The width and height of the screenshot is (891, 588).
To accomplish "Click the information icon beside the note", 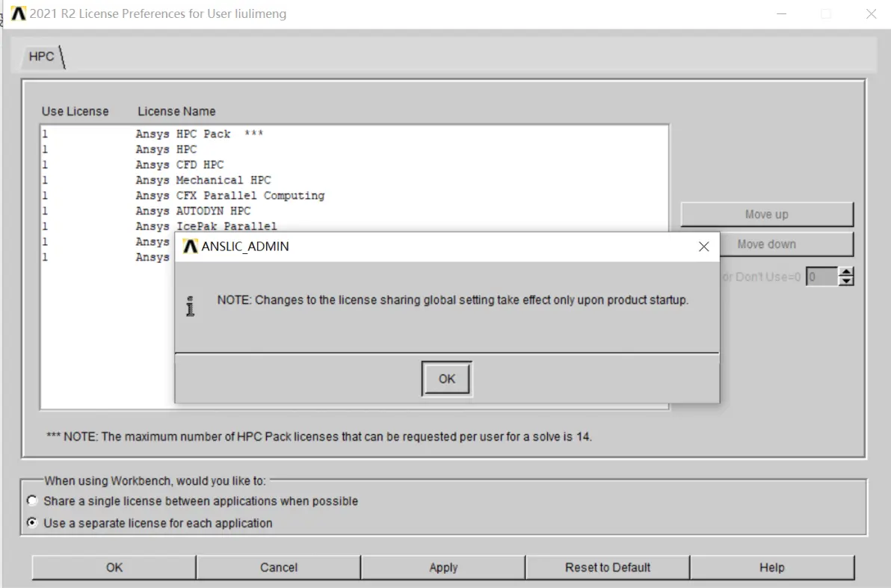I will (191, 306).
